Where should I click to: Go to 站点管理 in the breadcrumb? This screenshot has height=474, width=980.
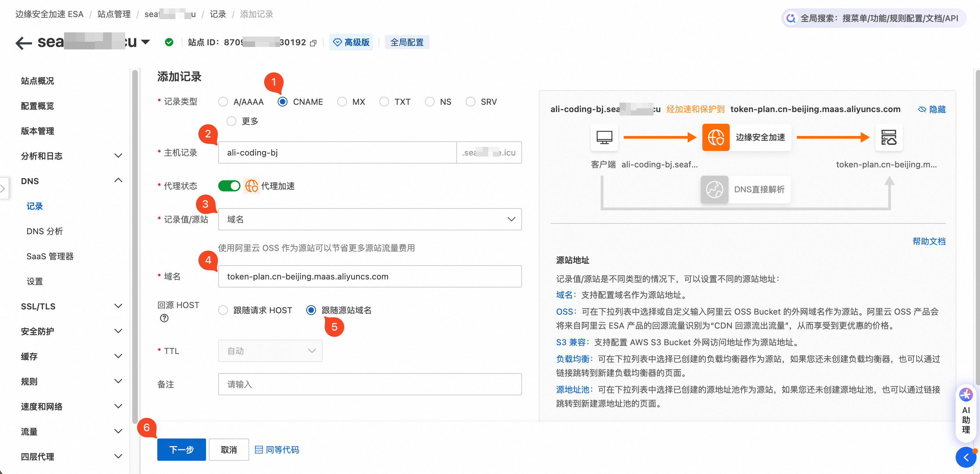click(x=114, y=15)
